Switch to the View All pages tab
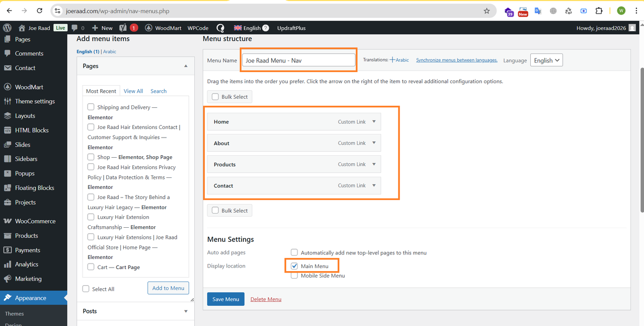This screenshot has height=326, width=644. pyautogui.click(x=133, y=91)
